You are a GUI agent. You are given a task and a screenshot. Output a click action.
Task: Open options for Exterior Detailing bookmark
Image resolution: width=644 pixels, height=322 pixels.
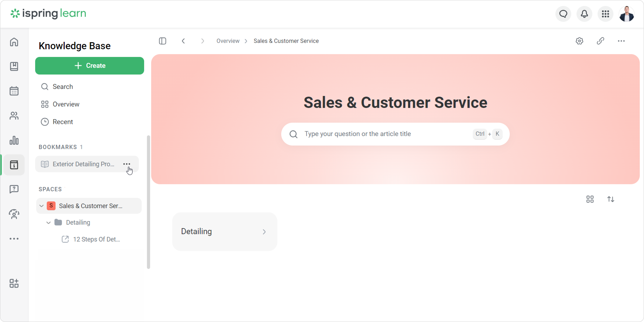[x=127, y=164]
